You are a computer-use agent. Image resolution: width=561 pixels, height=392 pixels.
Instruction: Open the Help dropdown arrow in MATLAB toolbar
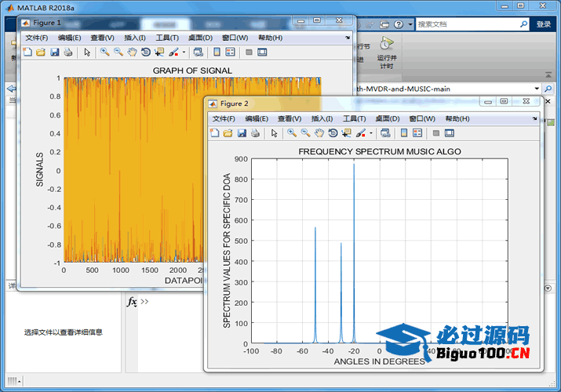(x=410, y=24)
